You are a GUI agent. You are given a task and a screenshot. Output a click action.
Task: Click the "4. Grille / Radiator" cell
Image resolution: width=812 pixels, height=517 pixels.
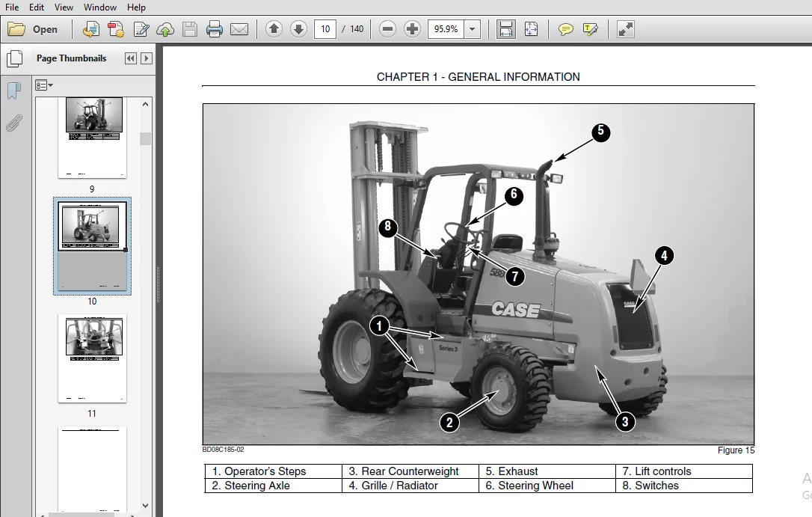[x=410, y=486]
